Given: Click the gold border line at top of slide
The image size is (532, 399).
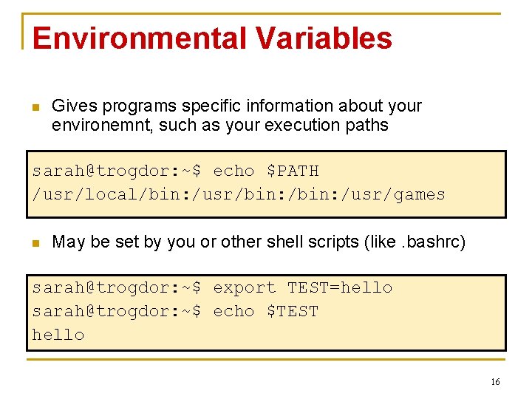Looking at the screenshot, I should 266,13.
